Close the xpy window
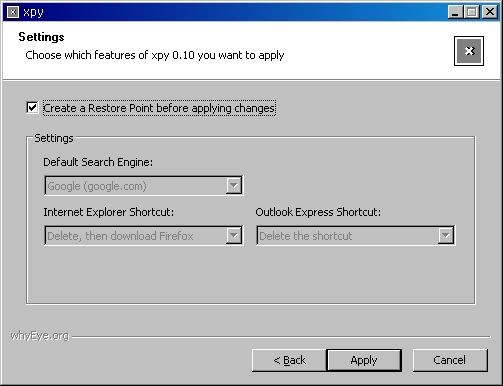Viewport: 503px width, 386px height. 490,12
